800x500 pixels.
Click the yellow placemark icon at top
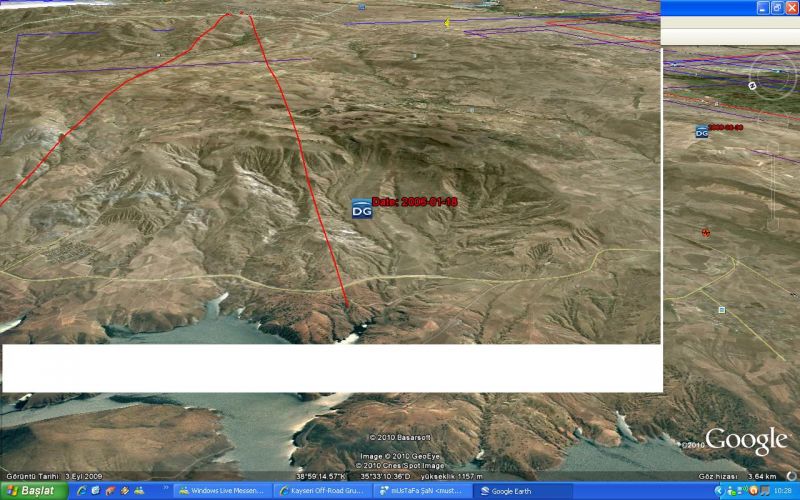pos(447,22)
